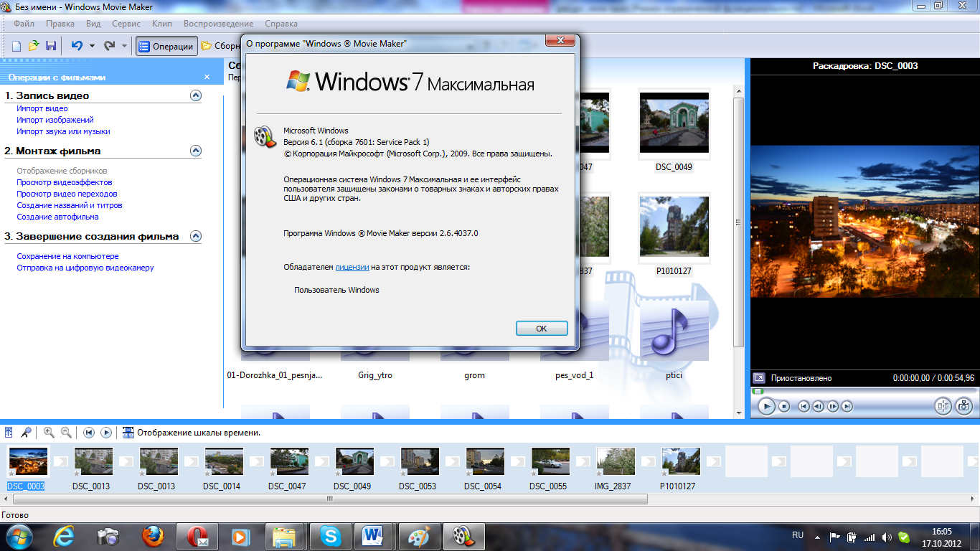The height and width of the screenshot is (551, 980).
Task: Take a picture from the preview
Action: pyautogui.click(x=964, y=406)
